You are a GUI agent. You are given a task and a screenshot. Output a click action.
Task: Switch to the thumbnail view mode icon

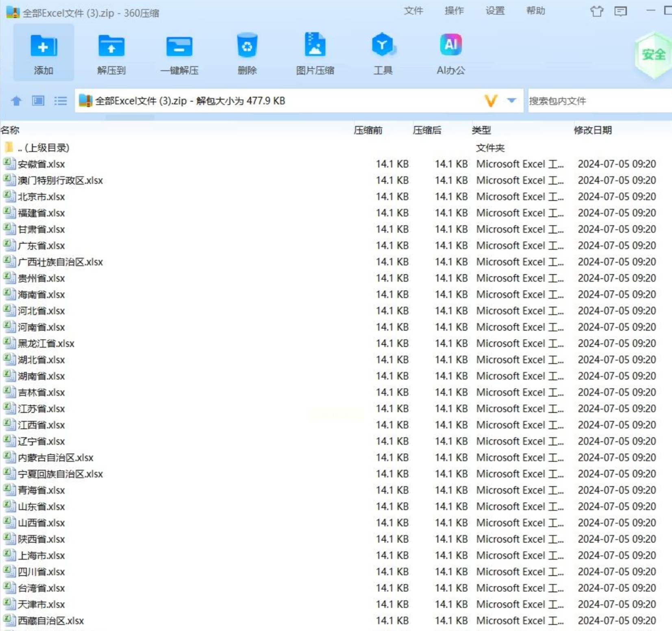coord(38,100)
